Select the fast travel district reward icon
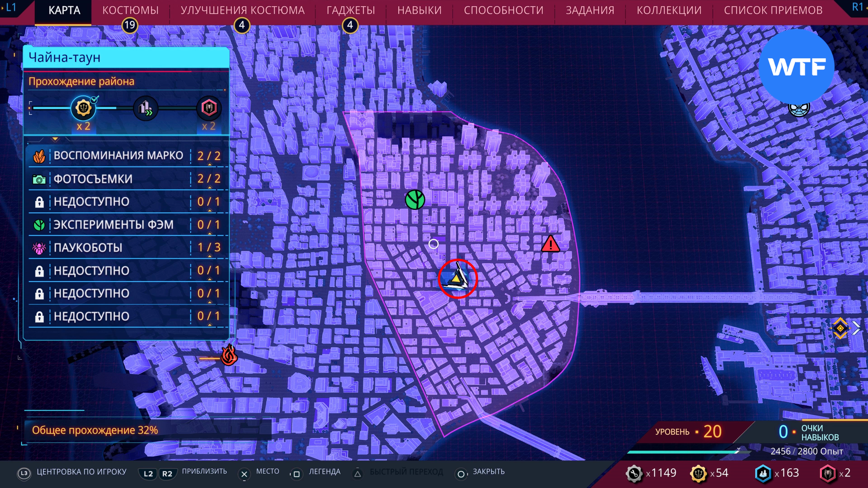This screenshot has width=868, height=488. click(146, 108)
